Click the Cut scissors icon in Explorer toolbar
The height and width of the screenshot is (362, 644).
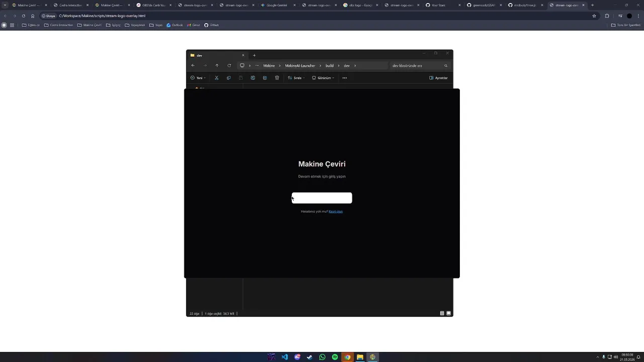216,78
